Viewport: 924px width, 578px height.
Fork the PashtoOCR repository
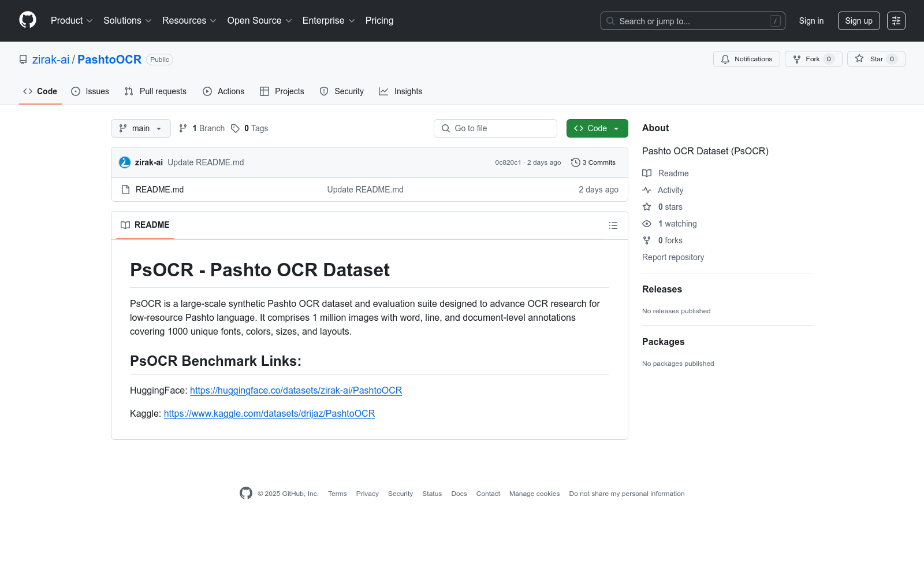[813, 59]
